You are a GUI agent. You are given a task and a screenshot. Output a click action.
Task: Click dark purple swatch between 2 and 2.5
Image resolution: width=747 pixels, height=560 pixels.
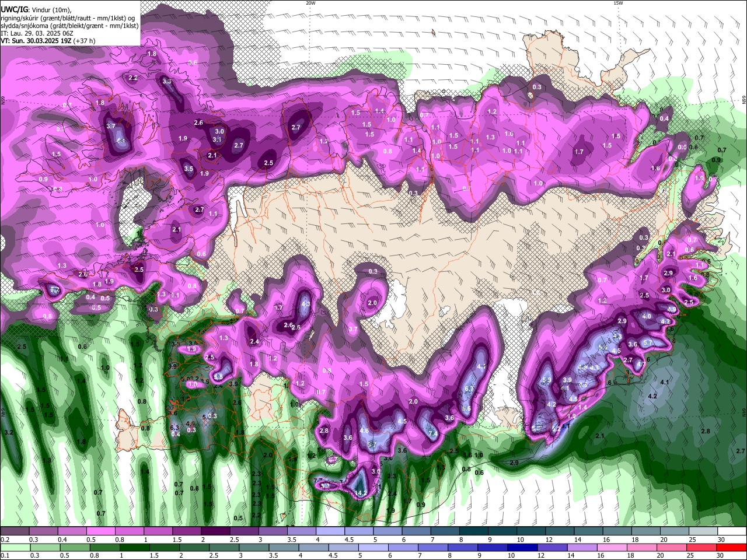[x=215, y=531]
